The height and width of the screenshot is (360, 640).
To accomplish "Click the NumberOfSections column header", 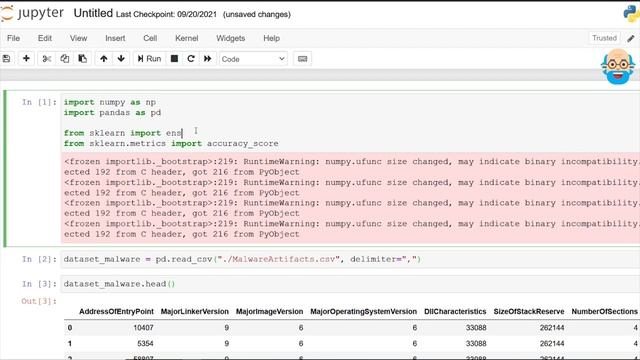I will point(604,311).
